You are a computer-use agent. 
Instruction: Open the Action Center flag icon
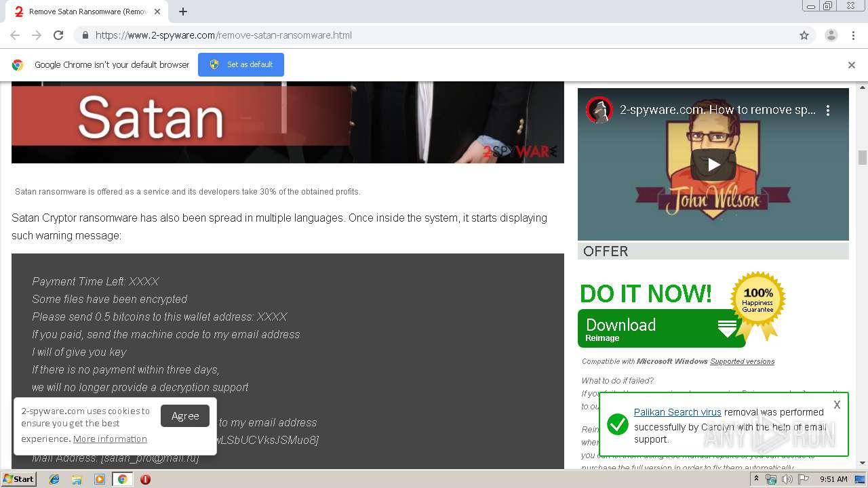[x=804, y=479]
